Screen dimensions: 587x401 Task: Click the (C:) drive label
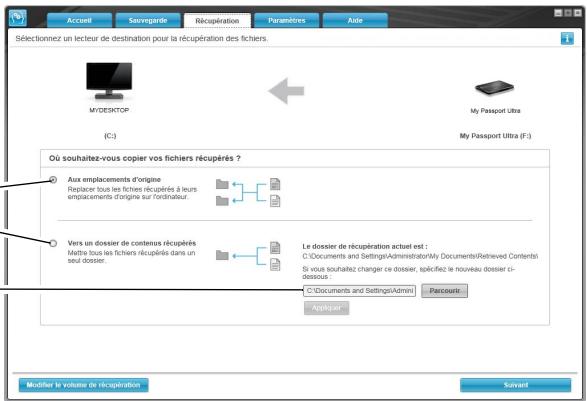(110, 136)
